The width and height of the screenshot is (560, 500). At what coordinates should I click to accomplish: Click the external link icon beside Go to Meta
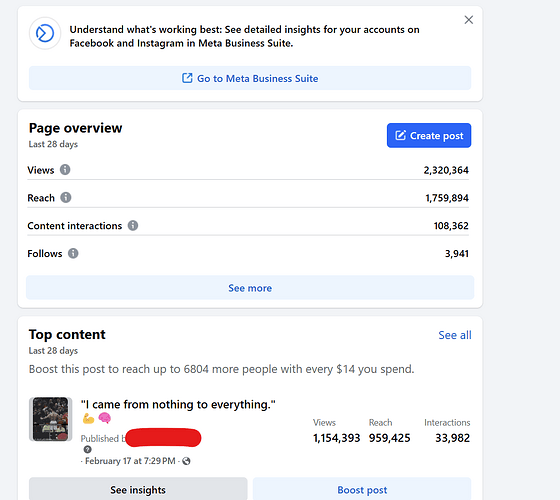tap(187, 78)
